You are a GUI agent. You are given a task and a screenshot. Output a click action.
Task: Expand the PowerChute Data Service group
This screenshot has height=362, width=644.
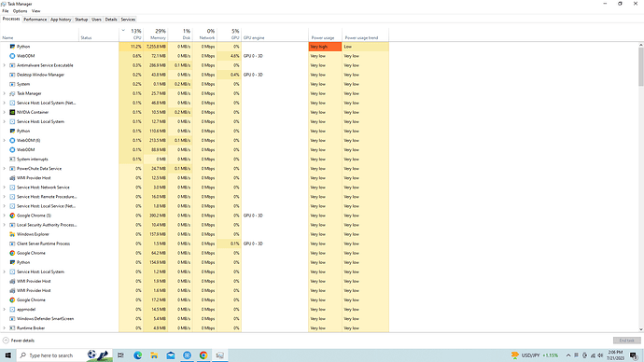(x=4, y=169)
